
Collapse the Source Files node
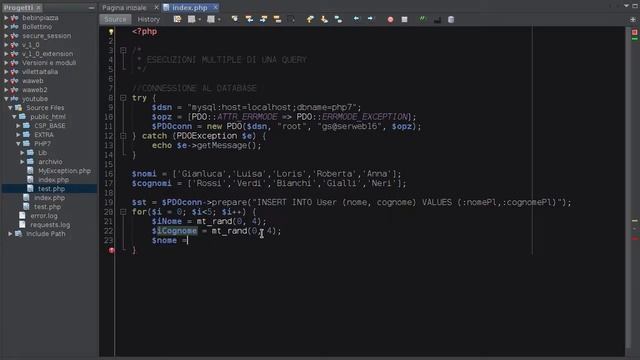tap(10, 108)
